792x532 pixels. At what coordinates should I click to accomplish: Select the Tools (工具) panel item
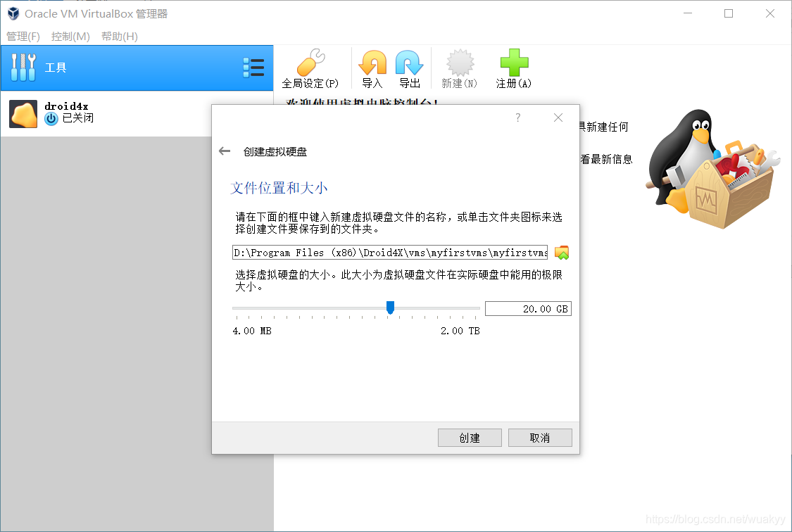(x=137, y=68)
